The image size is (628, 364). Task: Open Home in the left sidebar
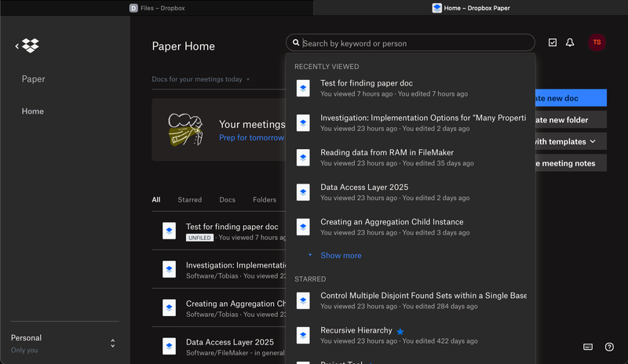point(33,111)
